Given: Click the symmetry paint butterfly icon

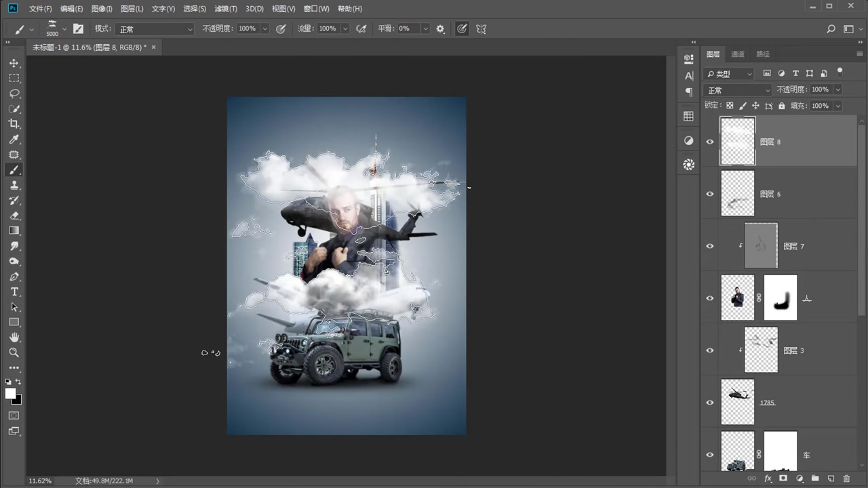Looking at the screenshot, I should [481, 28].
